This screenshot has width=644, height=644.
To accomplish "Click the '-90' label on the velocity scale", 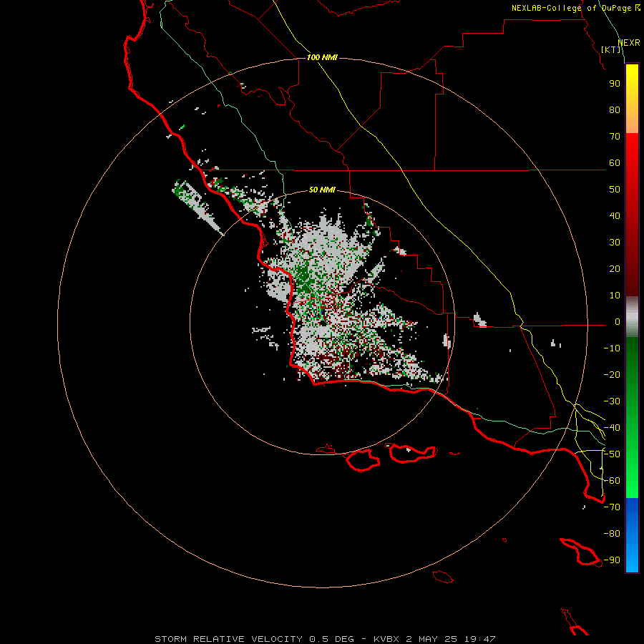I will click(612, 560).
